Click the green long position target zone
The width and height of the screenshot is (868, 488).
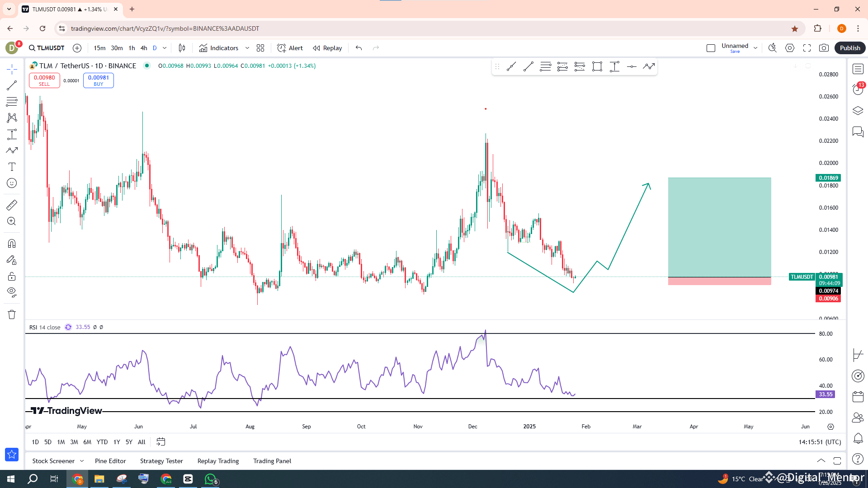[x=719, y=226]
